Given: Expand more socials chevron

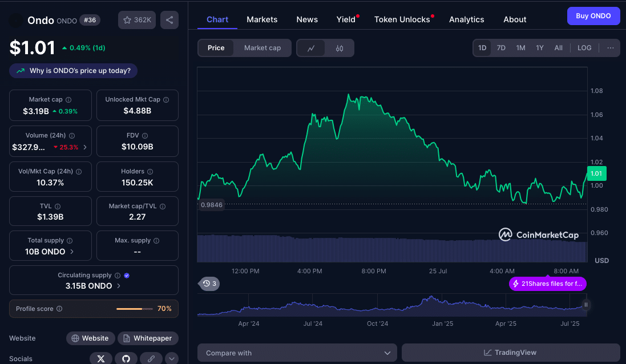Looking at the screenshot, I should pos(172,358).
